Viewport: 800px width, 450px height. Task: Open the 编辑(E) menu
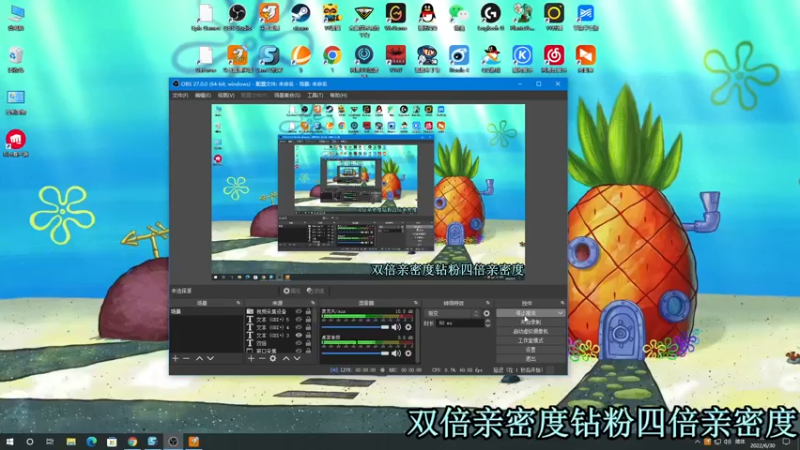[x=203, y=95]
